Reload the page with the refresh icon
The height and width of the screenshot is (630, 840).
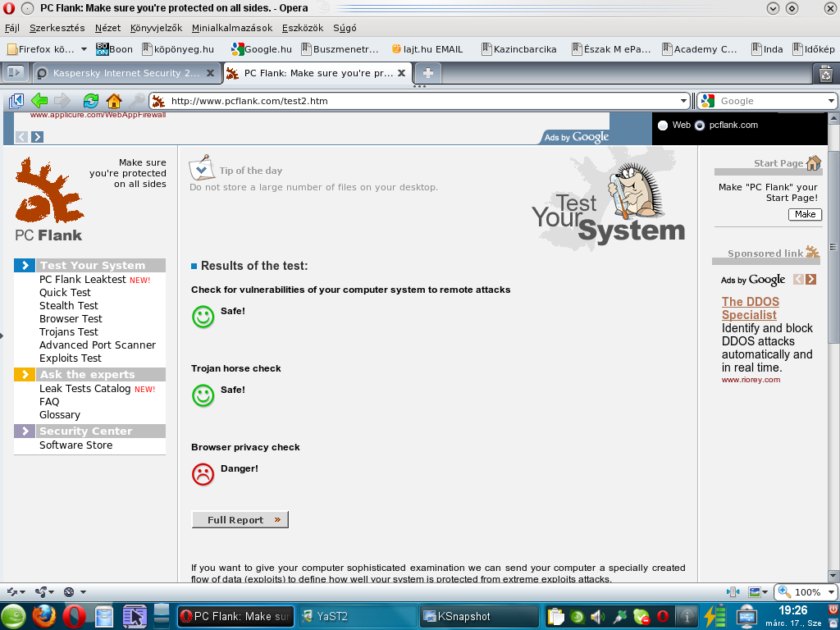[91, 101]
